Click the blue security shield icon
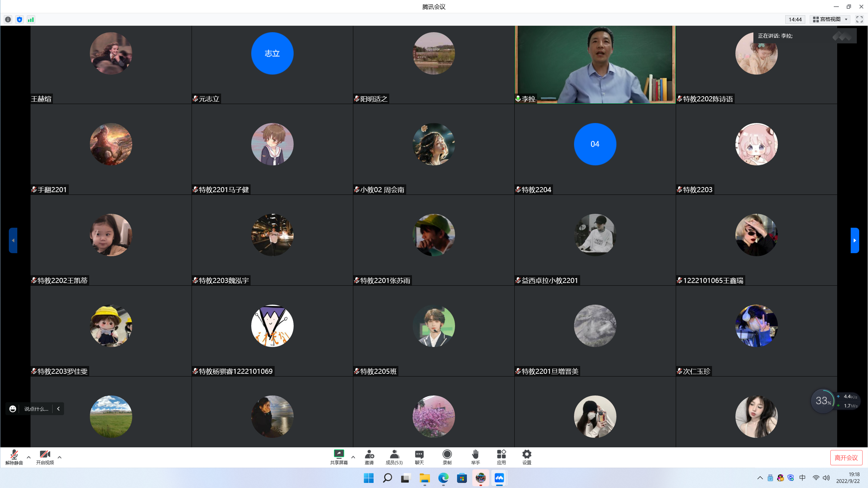This screenshot has height=488, width=868. coord(20,20)
